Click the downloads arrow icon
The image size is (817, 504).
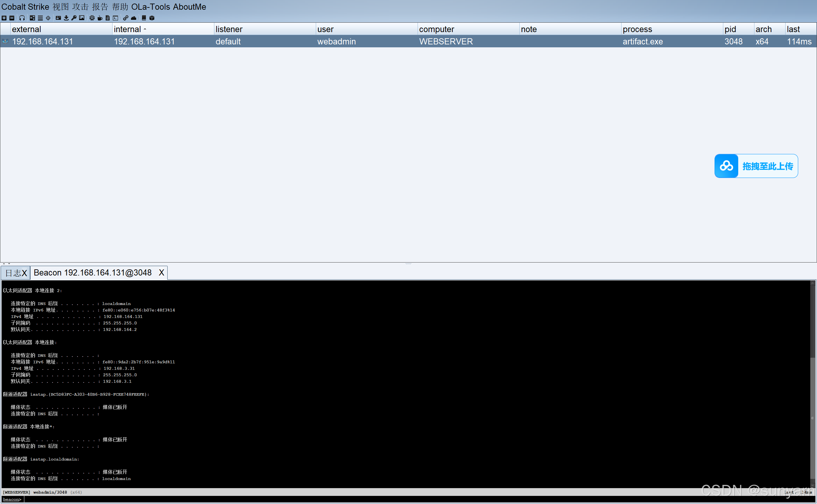pyautogui.click(x=66, y=18)
